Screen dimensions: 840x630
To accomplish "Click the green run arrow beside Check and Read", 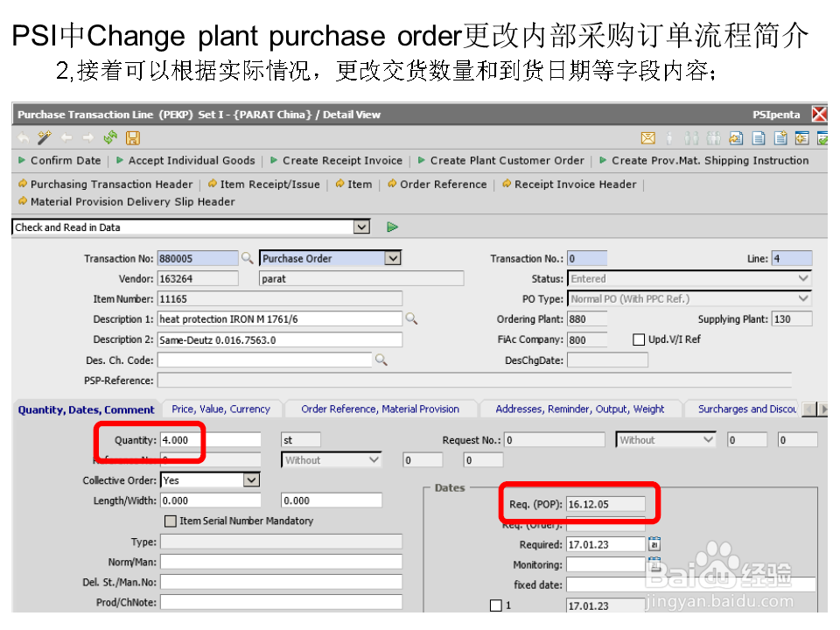I will [391, 227].
